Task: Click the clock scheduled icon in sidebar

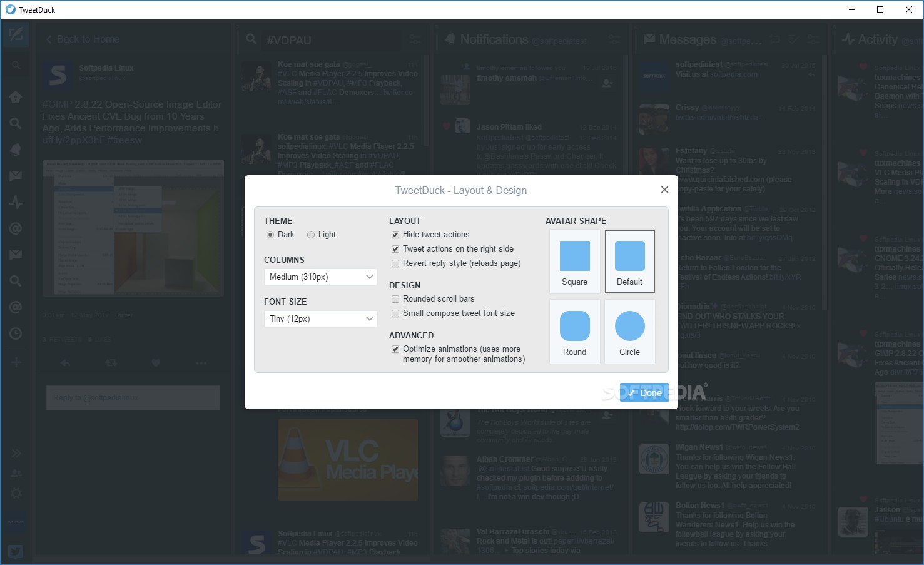Action: tap(16, 333)
